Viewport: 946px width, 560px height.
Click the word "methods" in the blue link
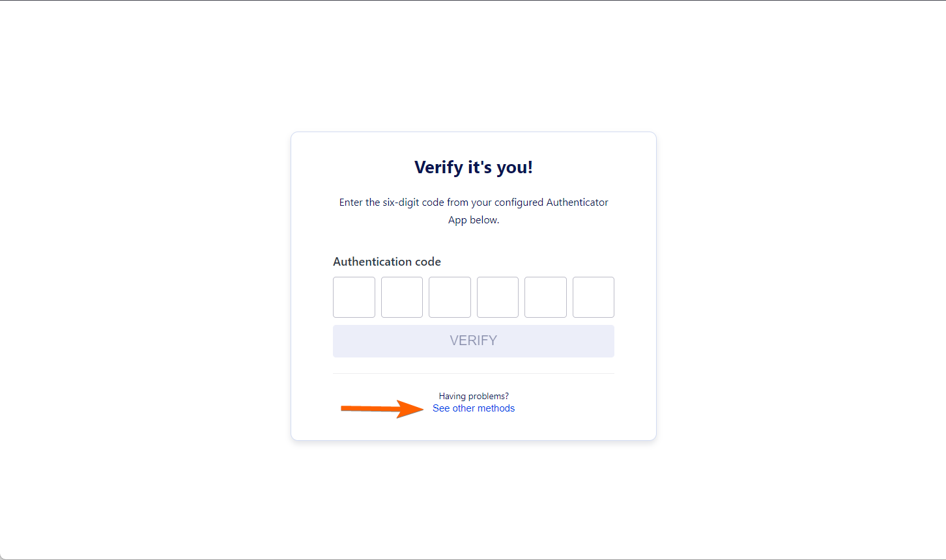click(496, 408)
